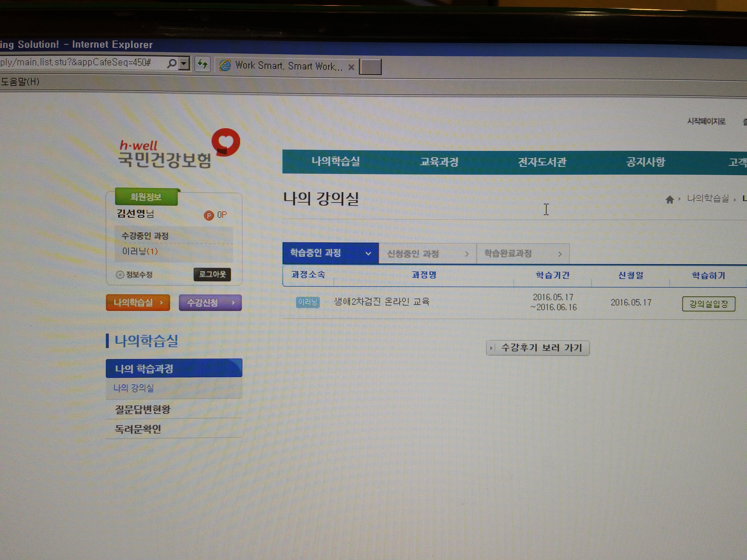Click the orange 나의학습실 button
747x560 pixels.
click(x=138, y=302)
